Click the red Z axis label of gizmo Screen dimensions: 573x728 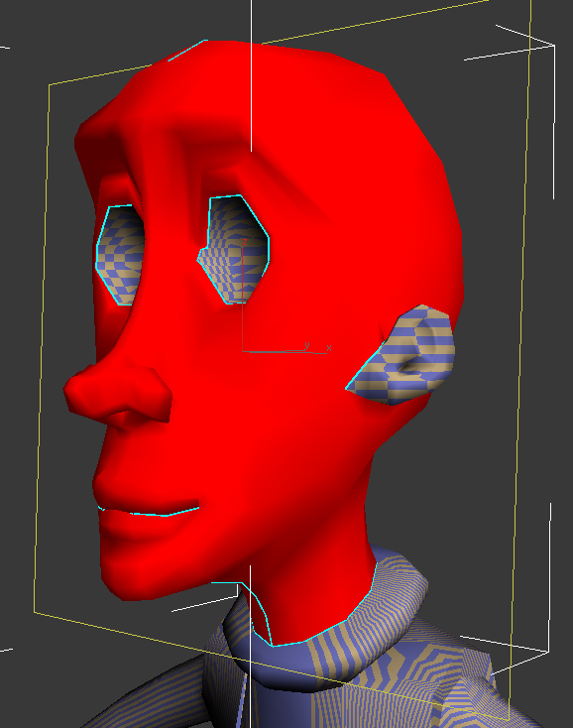[245, 242]
